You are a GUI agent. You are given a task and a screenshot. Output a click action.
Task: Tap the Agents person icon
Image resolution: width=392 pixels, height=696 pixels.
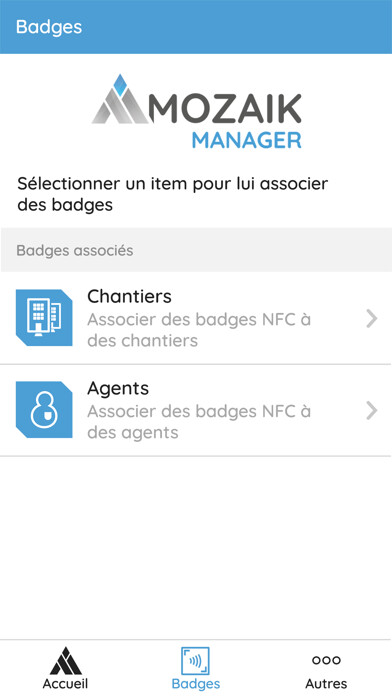[44, 410]
